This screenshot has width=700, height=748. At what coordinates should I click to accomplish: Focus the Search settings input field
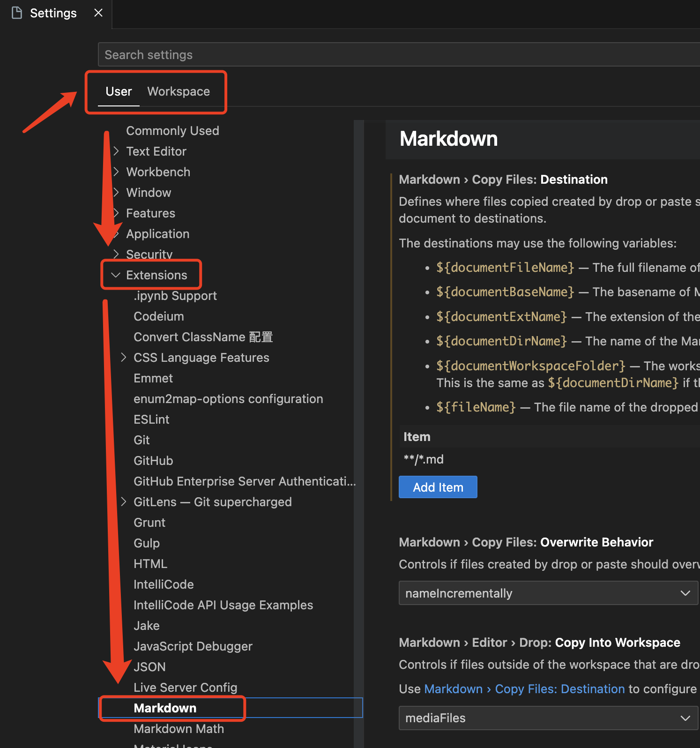pyautogui.click(x=399, y=54)
